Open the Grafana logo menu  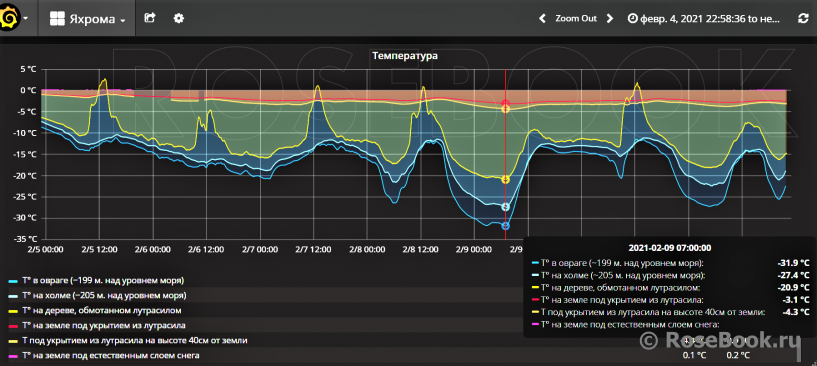(15, 18)
